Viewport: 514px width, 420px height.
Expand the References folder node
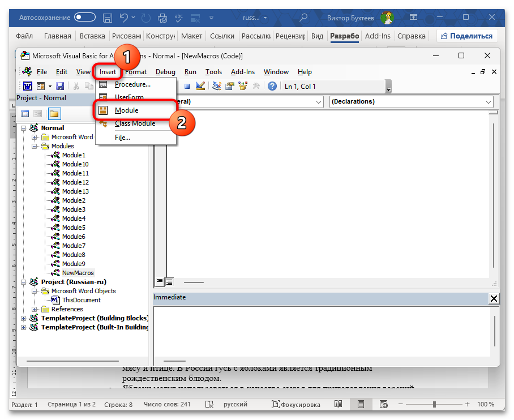coord(34,309)
